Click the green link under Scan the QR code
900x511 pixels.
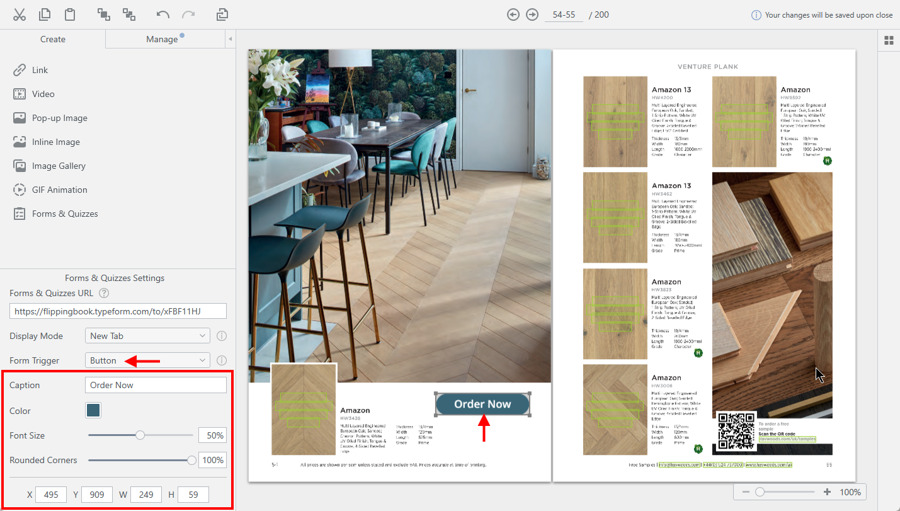pyautogui.click(x=786, y=439)
